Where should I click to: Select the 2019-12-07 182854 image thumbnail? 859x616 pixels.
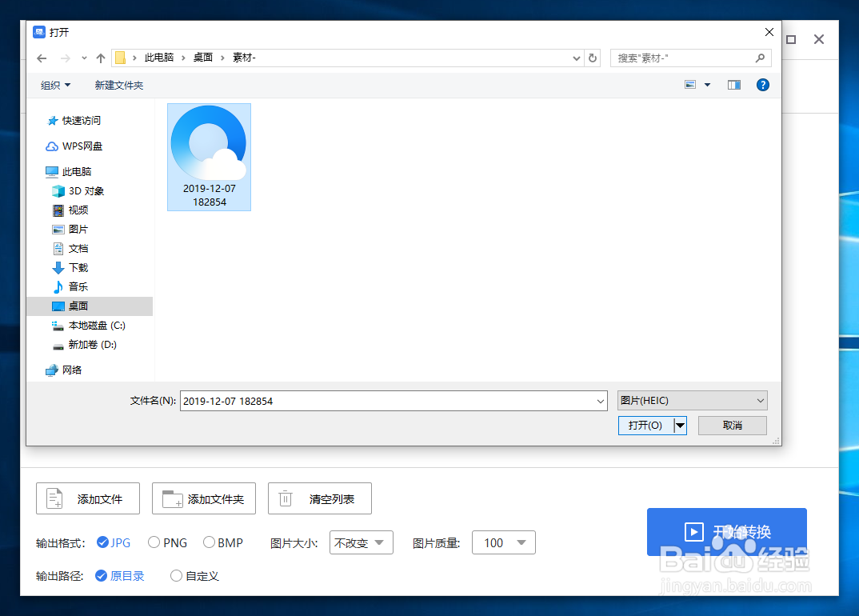(x=209, y=157)
